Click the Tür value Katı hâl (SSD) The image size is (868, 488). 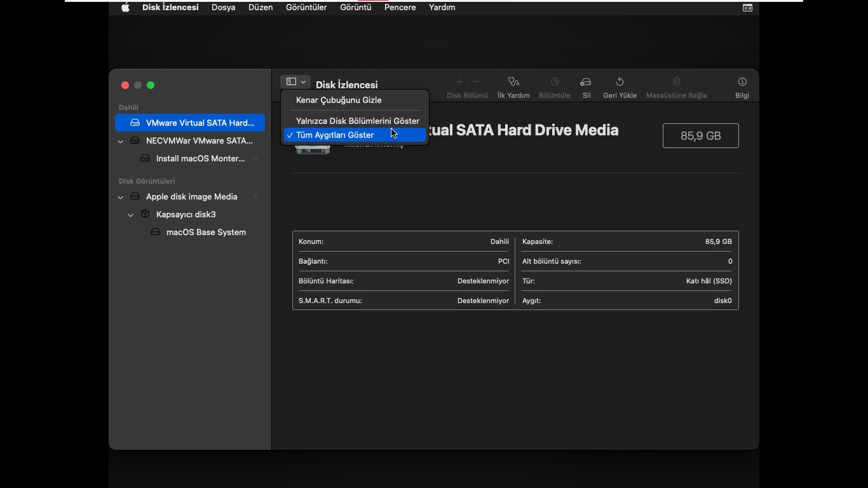pyautogui.click(x=709, y=281)
